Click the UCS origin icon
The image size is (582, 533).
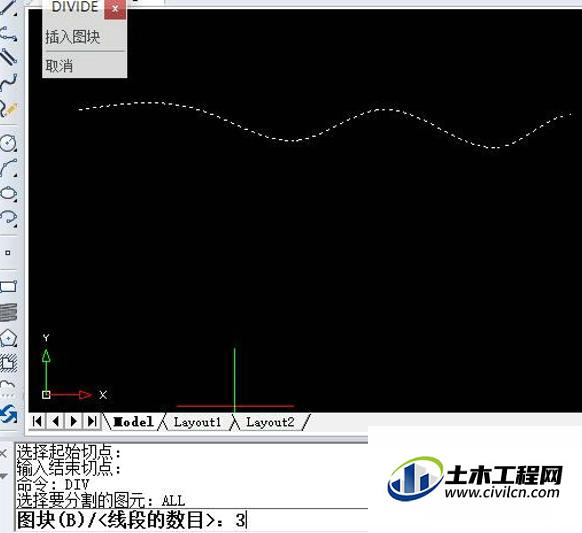46,395
